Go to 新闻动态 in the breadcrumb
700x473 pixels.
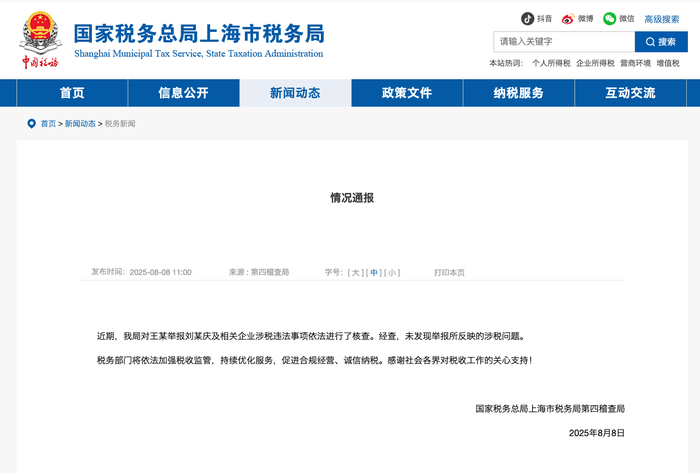pyautogui.click(x=81, y=124)
